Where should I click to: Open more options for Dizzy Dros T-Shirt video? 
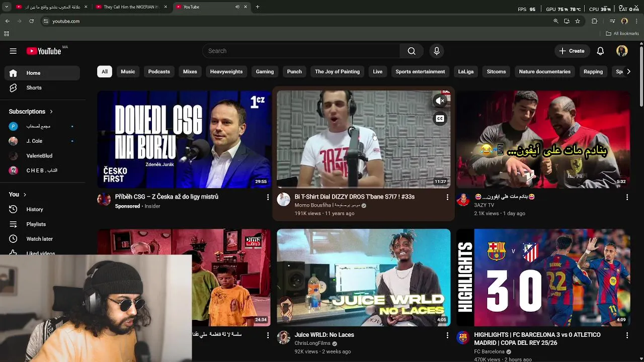[447, 197]
